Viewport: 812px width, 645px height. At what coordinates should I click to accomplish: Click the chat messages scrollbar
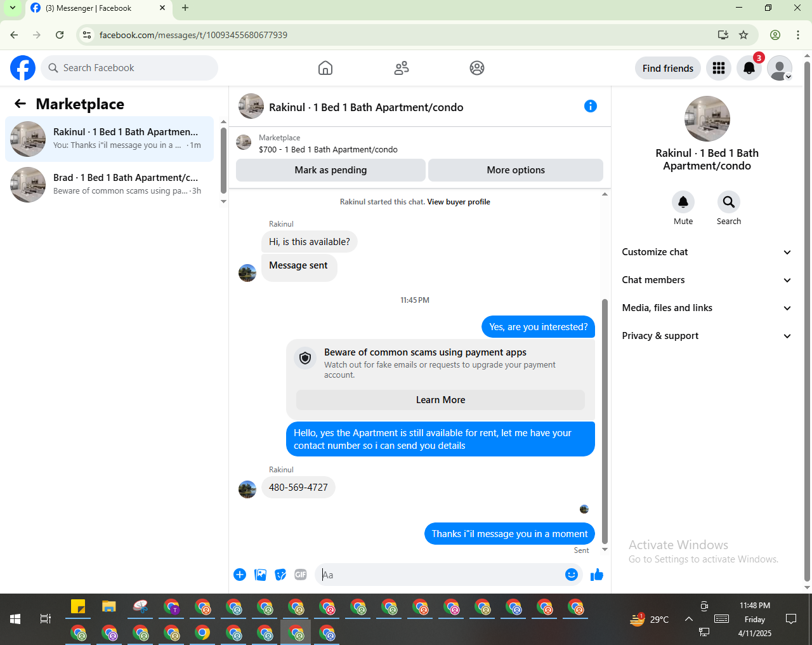click(605, 421)
